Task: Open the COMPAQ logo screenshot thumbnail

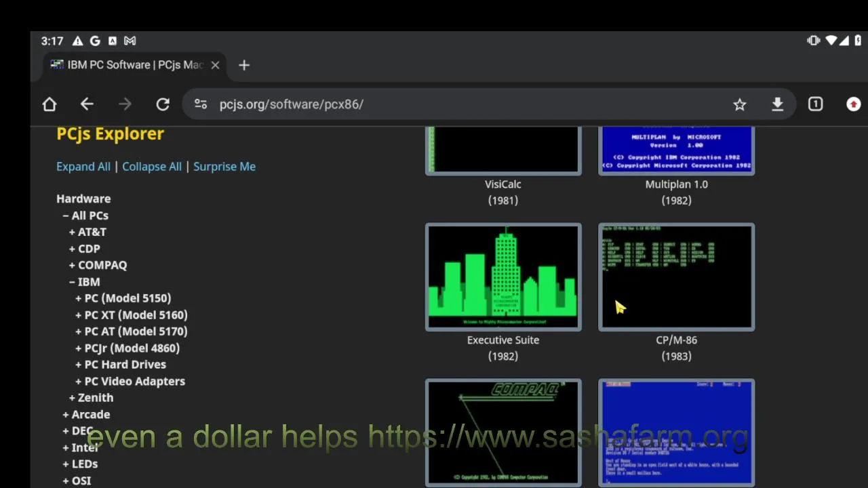Action: coord(503,432)
